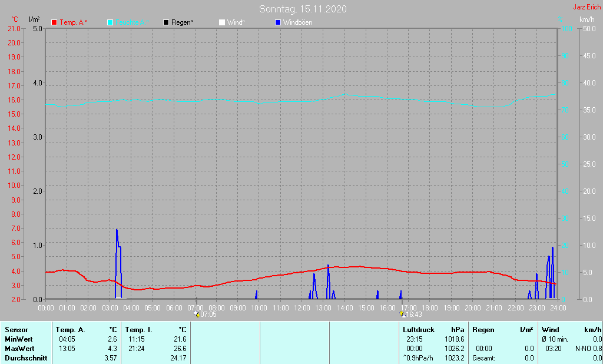The height and width of the screenshot is (364, 603).
Task: Click the white Wind legend swatch
Action: click(x=222, y=23)
